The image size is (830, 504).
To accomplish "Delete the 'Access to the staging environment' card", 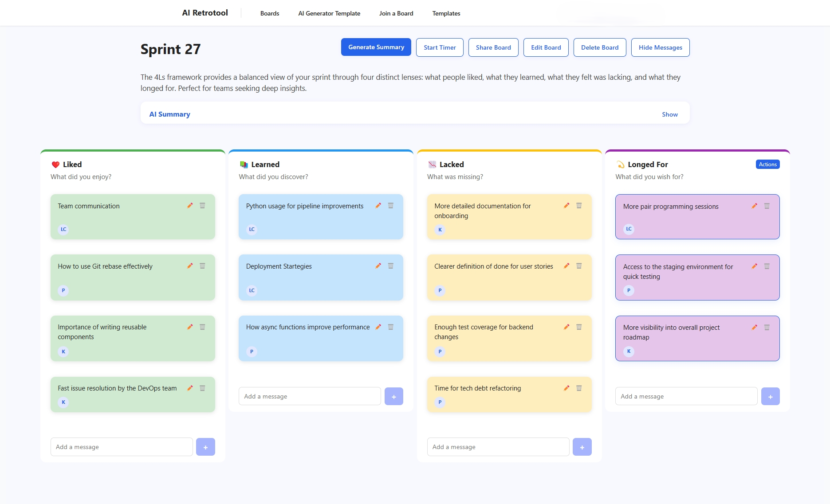I will point(767,266).
